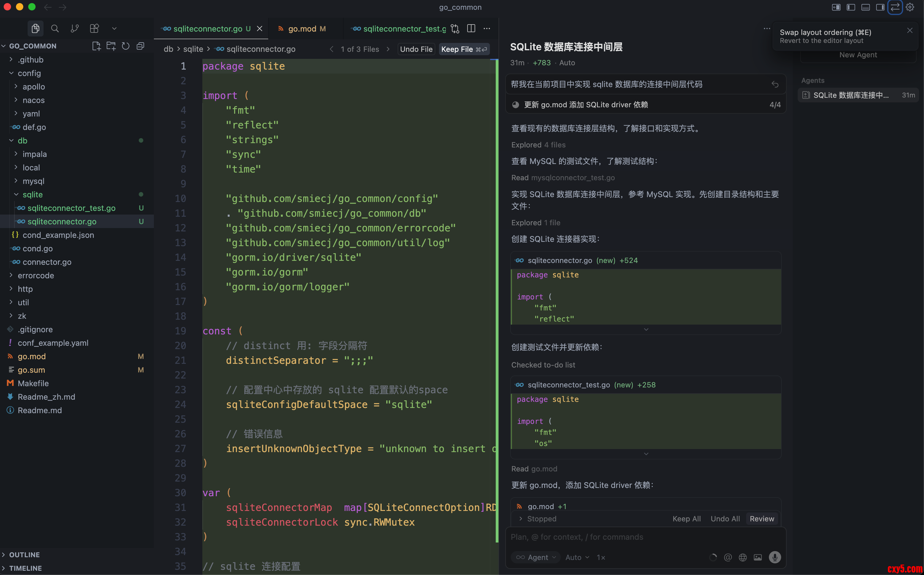Viewport: 924px width, 575px height.
Task: Open the Auto model dropdown
Action: [x=577, y=557]
